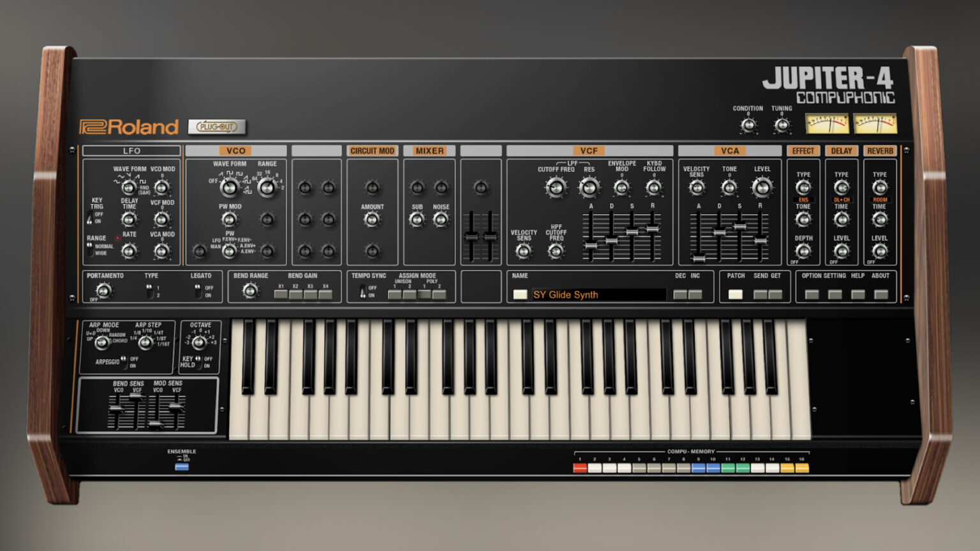Click the VCF KYBD FOLLOW knob
This screenshot has height=551, width=980.
[653, 187]
